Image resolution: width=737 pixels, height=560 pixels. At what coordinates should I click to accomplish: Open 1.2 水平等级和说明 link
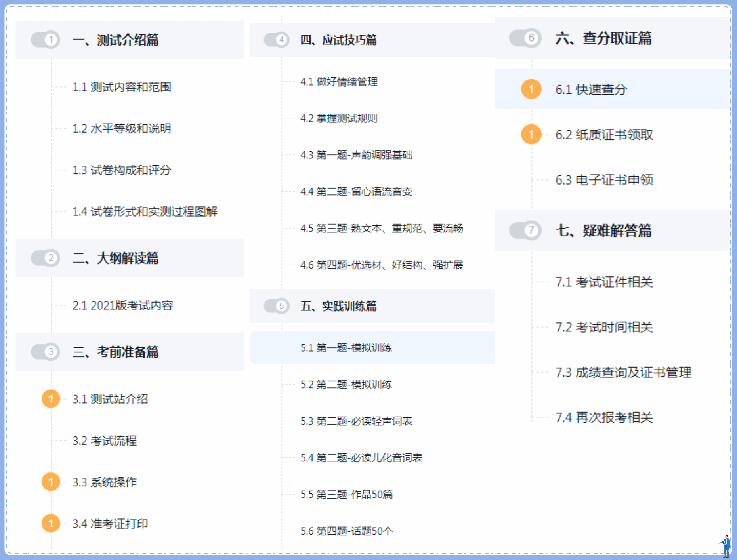click(x=122, y=129)
